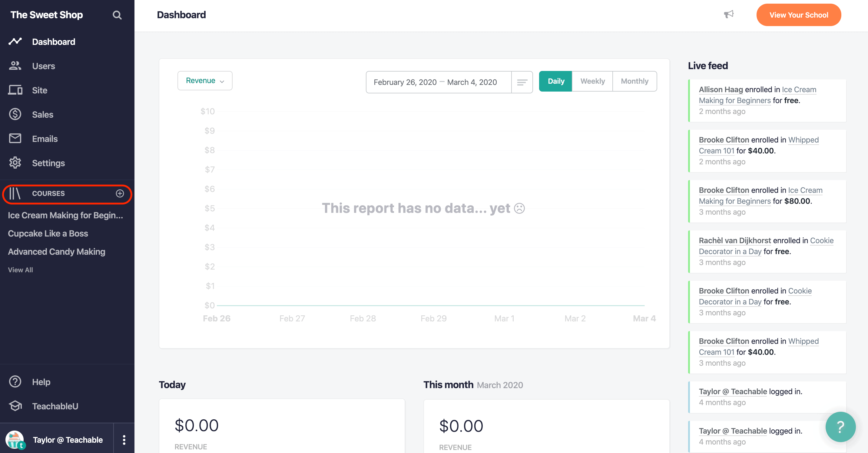Click the announcements megaphone icon
This screenshot has height=453, width=868.
[x=728, y=15]
